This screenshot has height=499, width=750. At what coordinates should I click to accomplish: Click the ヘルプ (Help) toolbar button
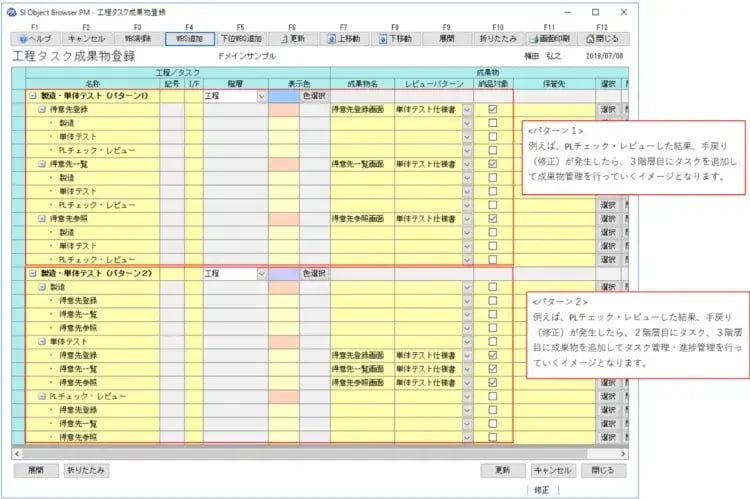[35, 39]
